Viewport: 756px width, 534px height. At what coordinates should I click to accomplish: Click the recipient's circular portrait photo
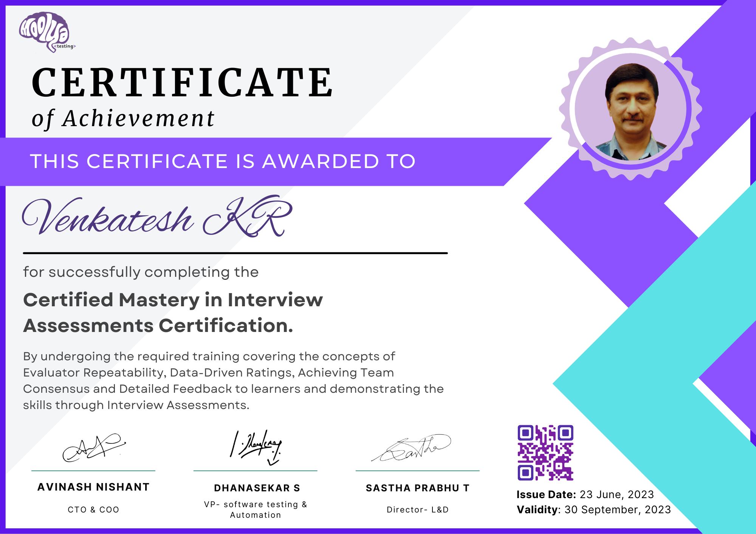[631, 110]
